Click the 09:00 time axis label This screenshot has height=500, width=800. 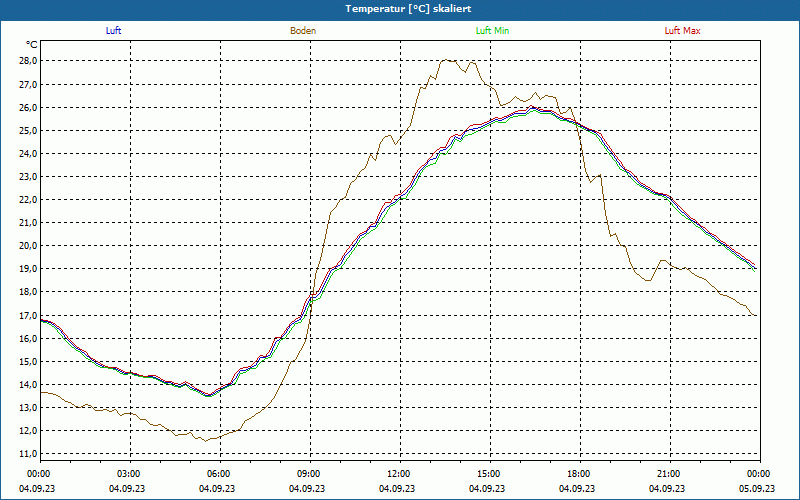point(308,474)
